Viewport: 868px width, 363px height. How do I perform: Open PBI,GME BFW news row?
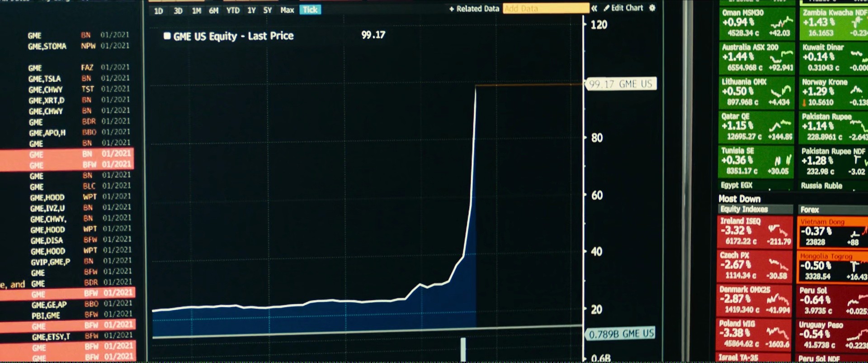[82, 315]
